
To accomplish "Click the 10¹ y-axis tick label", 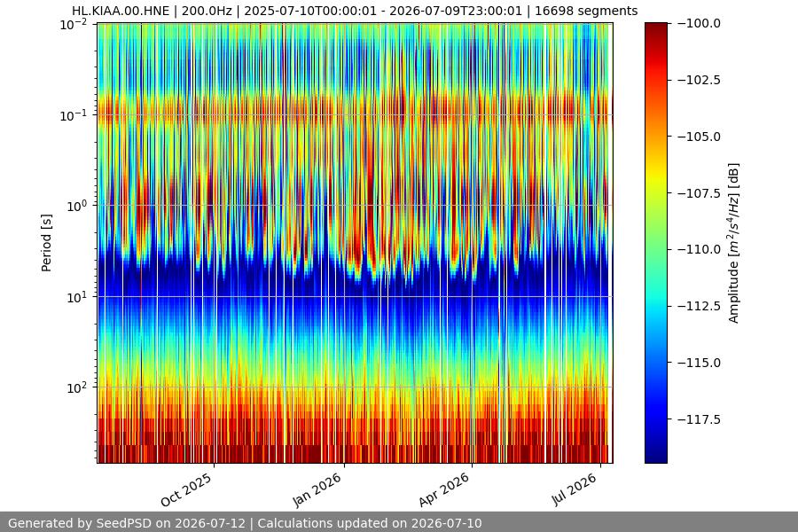I will coord(77,297).
